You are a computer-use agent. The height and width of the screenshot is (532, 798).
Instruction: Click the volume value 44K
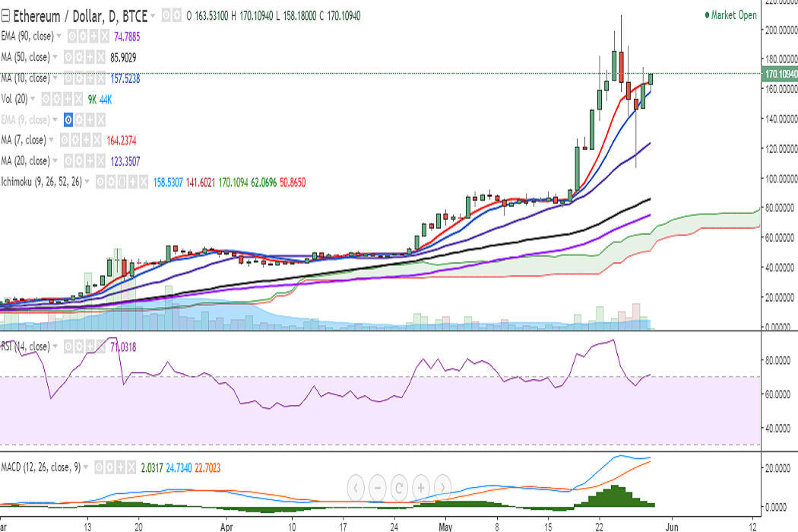point(106,100)
